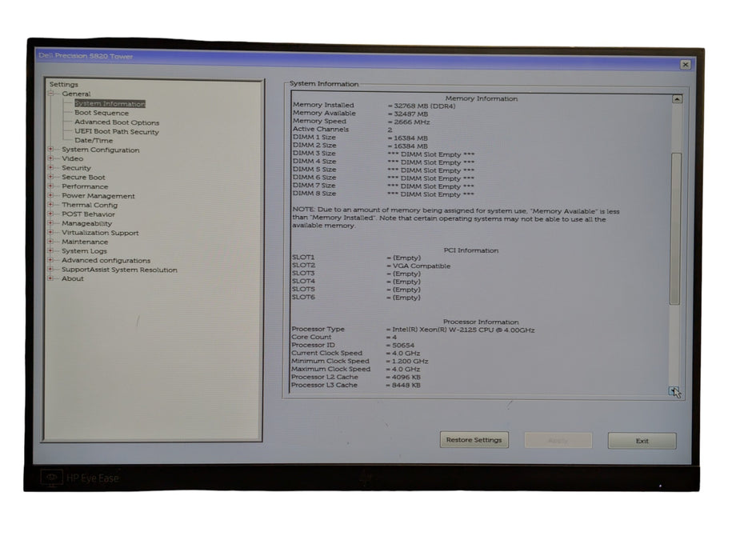Click the DIMM 2 Size row
The image size is (744, 560).
click(360, 146)
